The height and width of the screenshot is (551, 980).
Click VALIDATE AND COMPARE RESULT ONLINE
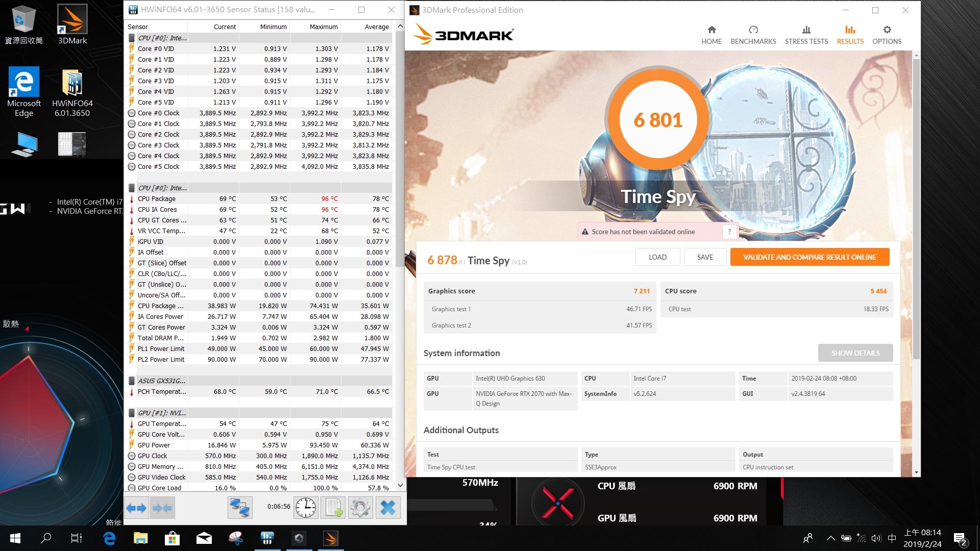click(810, 257)
